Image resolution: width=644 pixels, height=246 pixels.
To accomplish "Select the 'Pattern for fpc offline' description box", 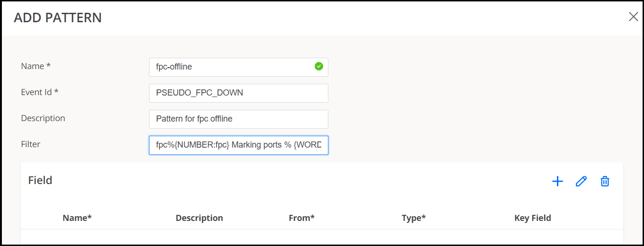I will coord(238,119).
